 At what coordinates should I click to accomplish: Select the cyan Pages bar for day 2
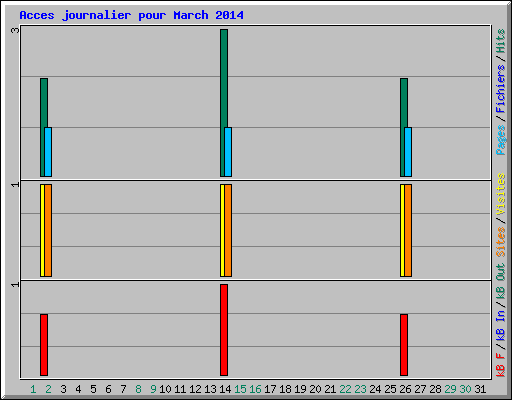48,152
